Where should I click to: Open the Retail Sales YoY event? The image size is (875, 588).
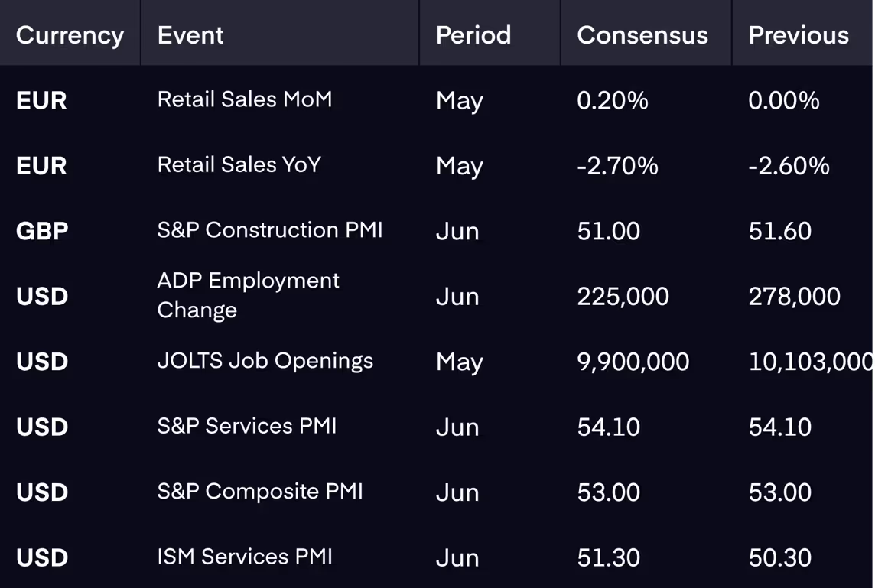point(239,165)
